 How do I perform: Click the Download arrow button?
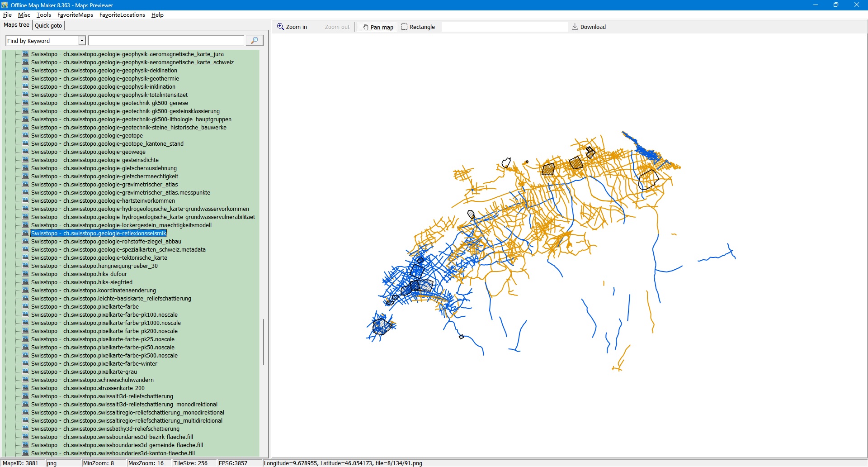[589, 27]
